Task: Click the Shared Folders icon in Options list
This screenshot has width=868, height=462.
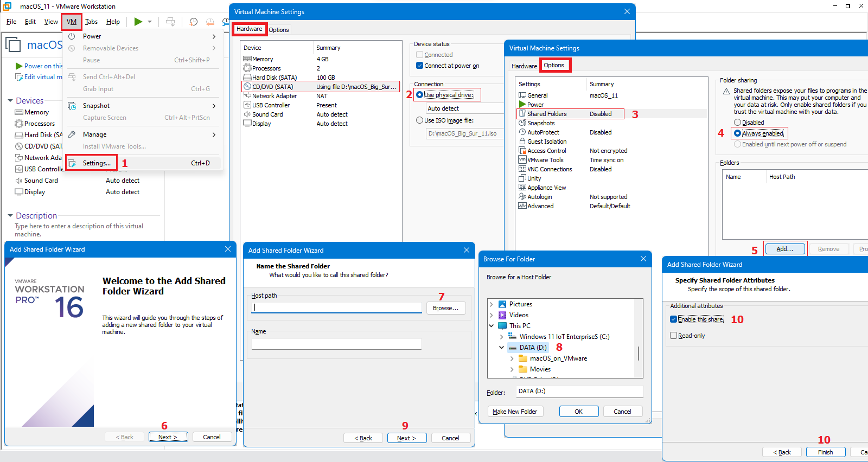Action: coord(522,114)
